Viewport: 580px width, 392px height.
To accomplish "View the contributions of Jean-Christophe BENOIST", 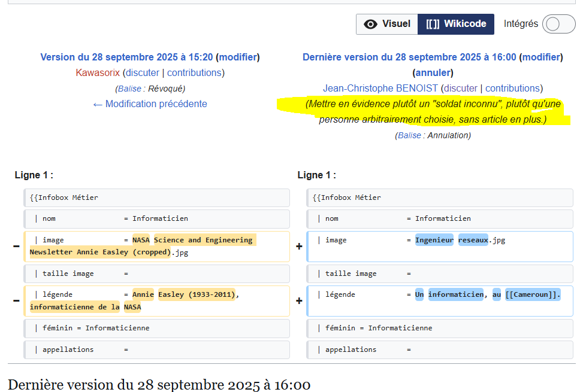I will click(512, 89).
